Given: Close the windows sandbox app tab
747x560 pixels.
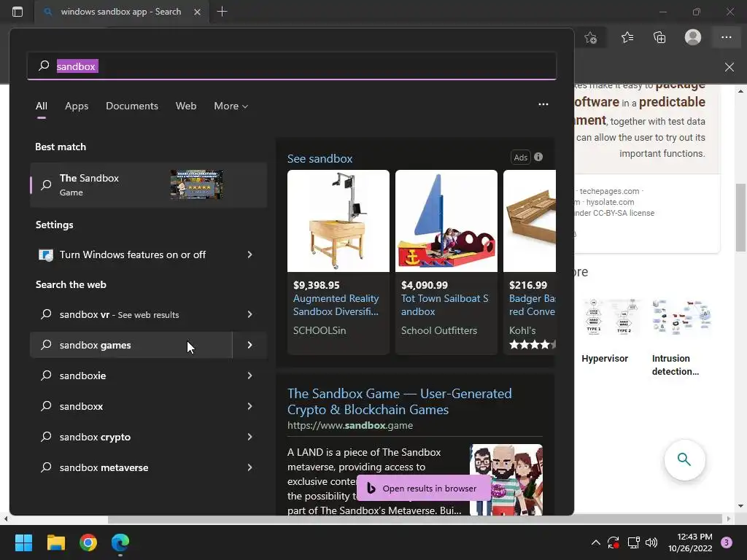Looking at the screenshot, I should (x=197, y=12).
